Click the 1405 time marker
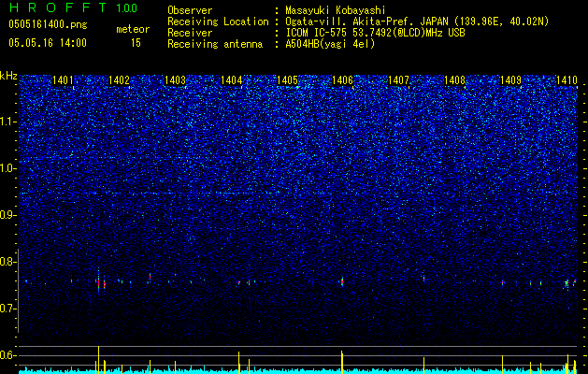 click(287, 80)
